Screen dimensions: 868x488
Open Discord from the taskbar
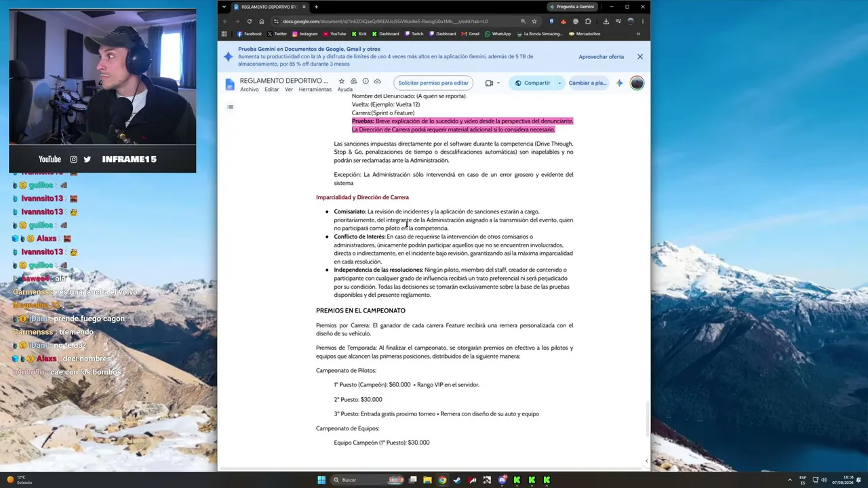[x=502, y=480]
